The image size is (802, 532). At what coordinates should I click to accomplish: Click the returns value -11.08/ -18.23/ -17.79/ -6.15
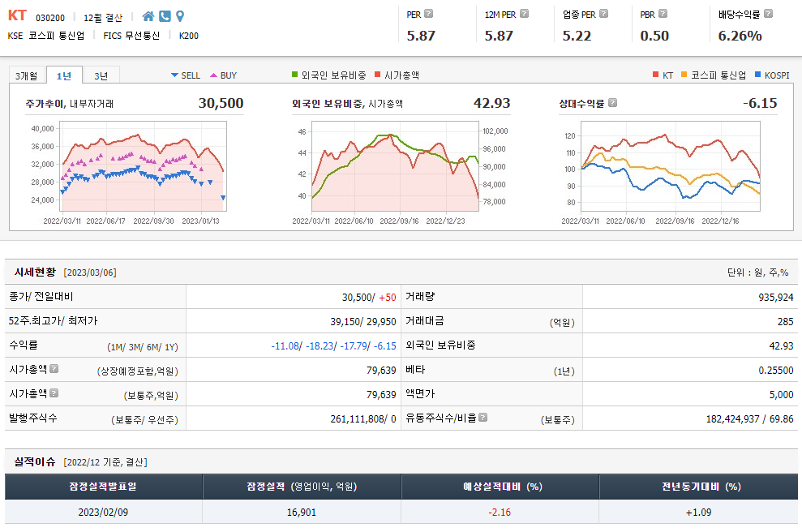pyautogui.click(x=333, y=346)
